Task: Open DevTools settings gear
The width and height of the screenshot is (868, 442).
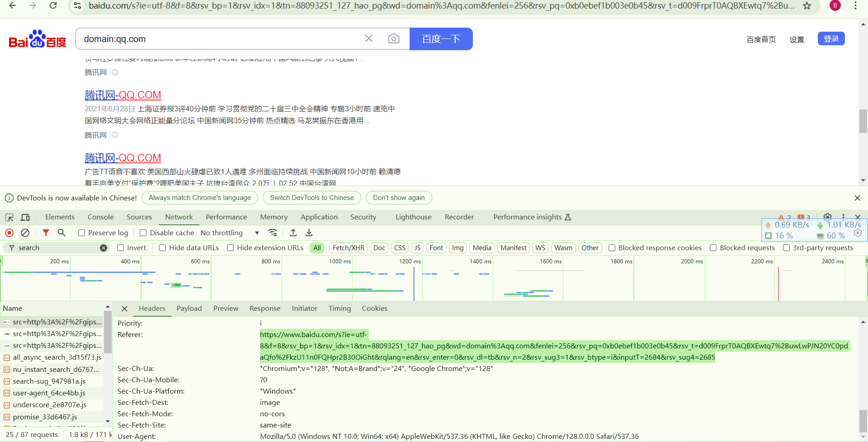Action: pos(827,217)
